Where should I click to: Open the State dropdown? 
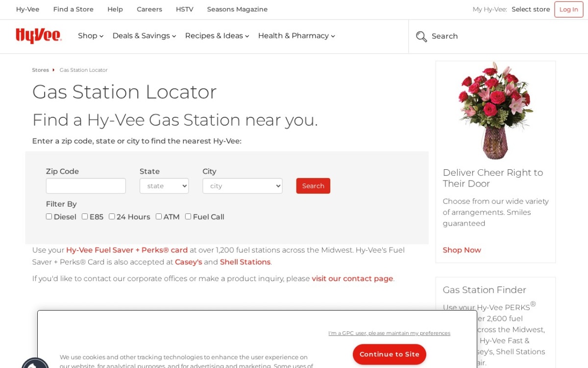coord(164,186)
